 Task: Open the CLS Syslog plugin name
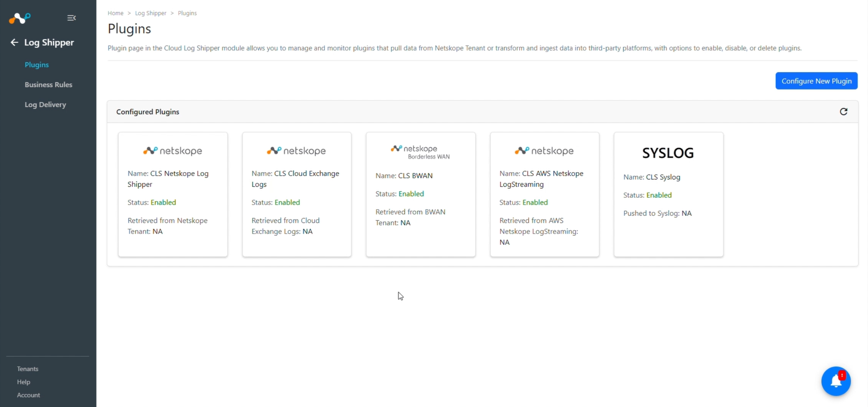tap(663, 177)
